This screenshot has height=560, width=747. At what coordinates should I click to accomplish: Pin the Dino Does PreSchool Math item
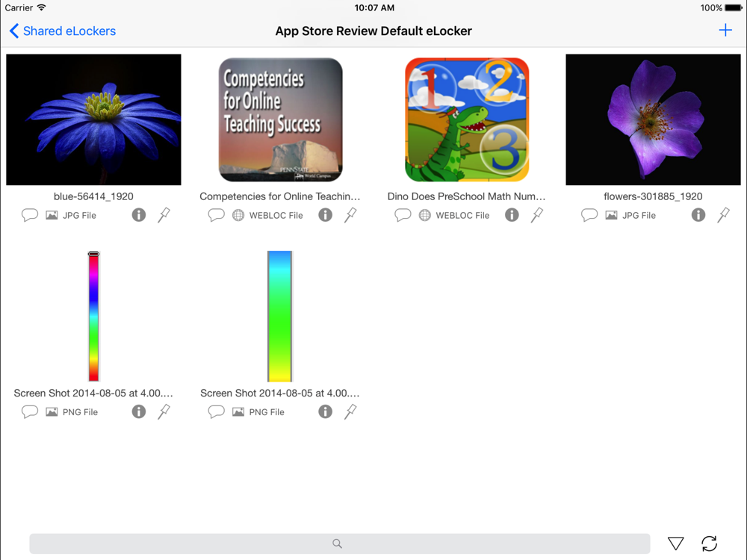tap(537, 215)
